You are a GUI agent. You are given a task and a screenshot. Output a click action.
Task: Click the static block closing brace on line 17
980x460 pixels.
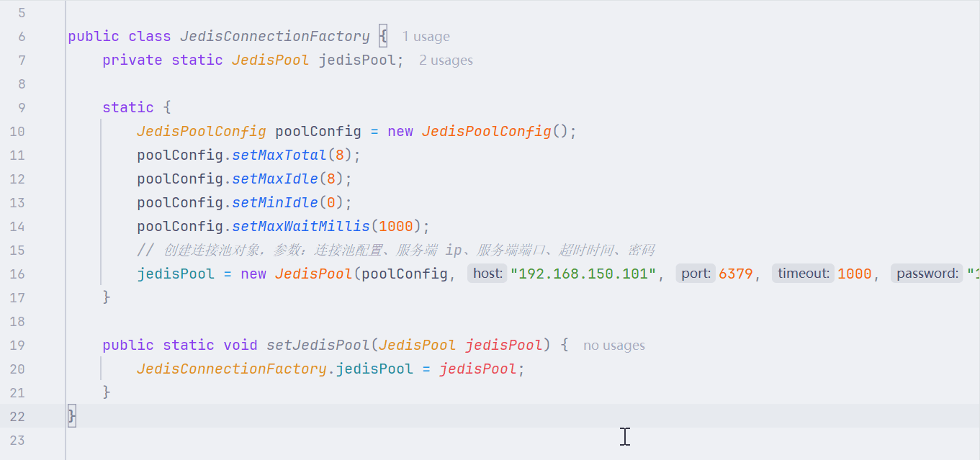pos(107,298)
